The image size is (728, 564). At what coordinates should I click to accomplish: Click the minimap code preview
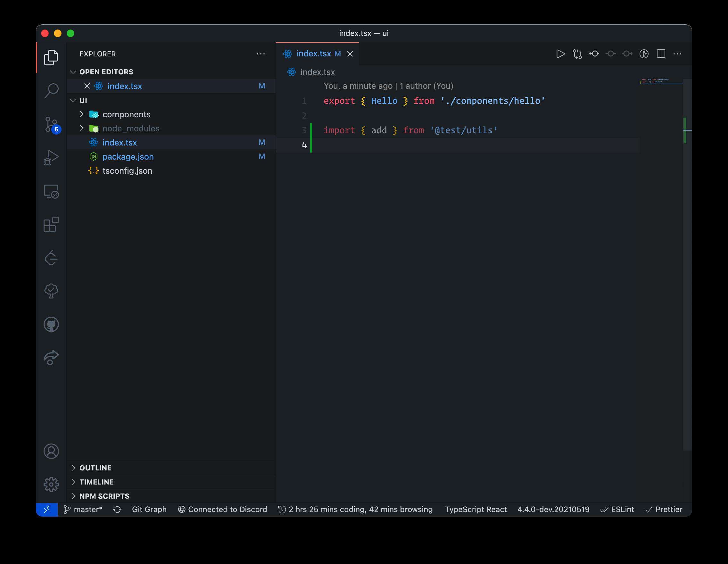pos(661,81)
